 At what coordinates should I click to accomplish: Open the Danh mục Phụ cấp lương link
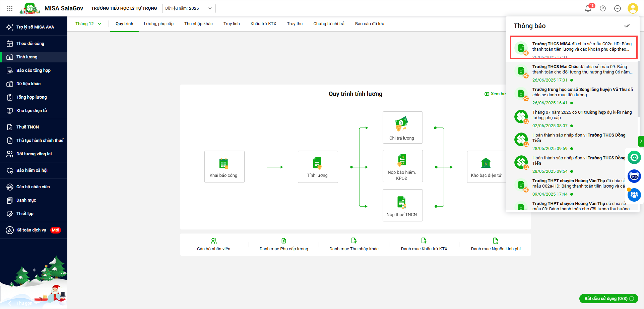(283, 245)
